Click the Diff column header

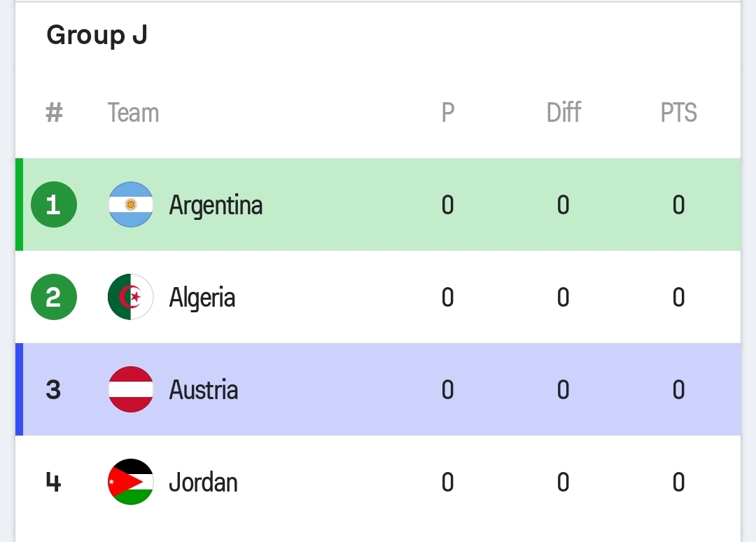click(x=563, y=113)
